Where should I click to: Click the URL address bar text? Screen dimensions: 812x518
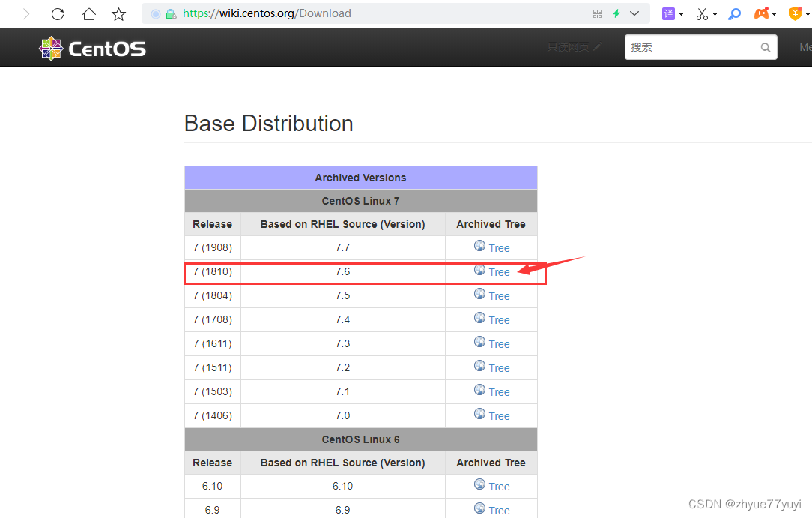[267, 13]
